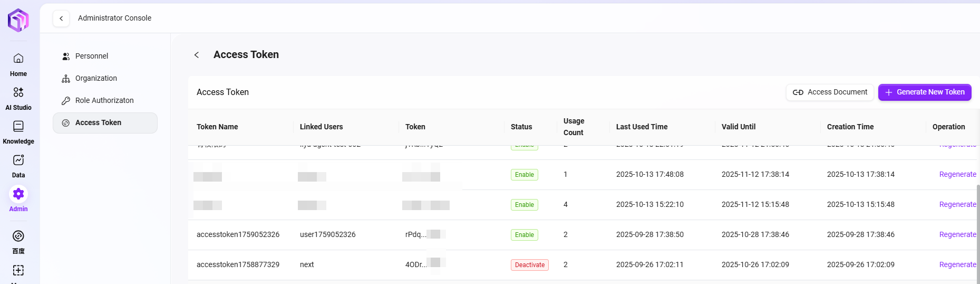The width and height of the screenshot is (980, 284).
Task: Click the back arrow beside Administrator Console
Action: click(x=61, y=18)
